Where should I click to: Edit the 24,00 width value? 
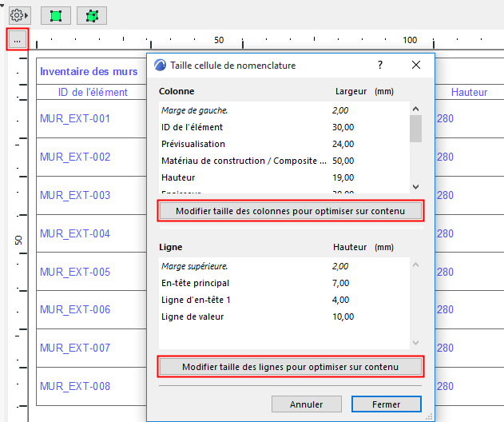343,144
